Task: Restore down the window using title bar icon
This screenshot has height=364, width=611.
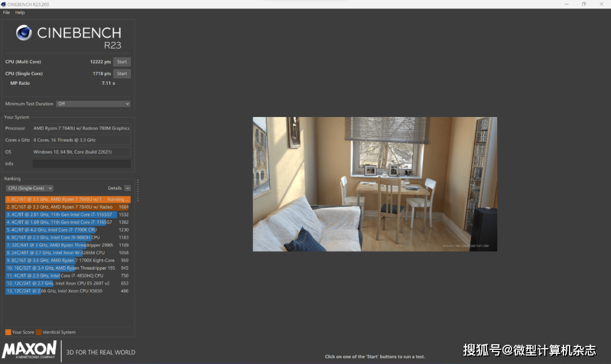Action: point(584,4)
